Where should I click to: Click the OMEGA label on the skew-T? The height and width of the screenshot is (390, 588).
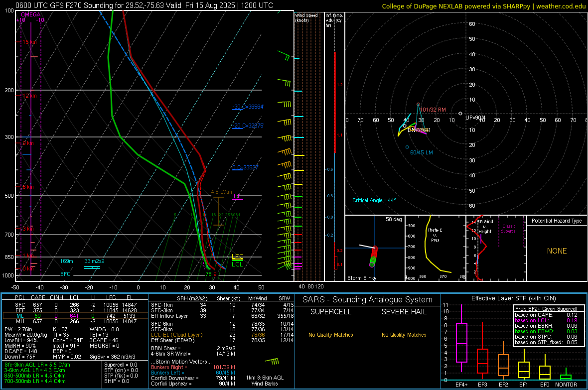31,14
